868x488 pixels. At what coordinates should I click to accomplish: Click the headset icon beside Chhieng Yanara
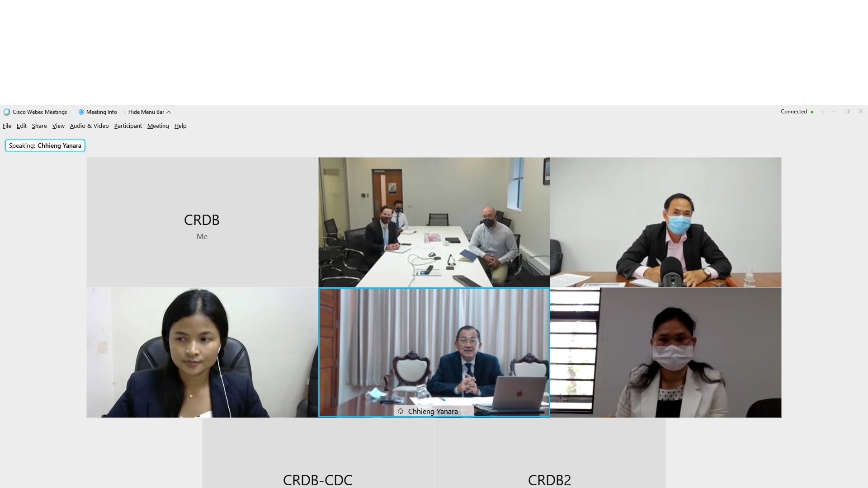[401, 411]
